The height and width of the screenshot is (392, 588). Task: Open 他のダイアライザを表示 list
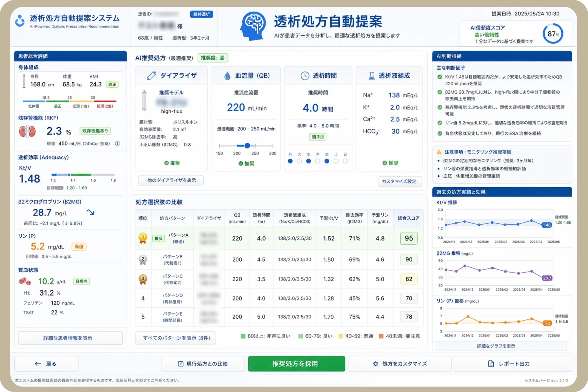coord(171,180)
